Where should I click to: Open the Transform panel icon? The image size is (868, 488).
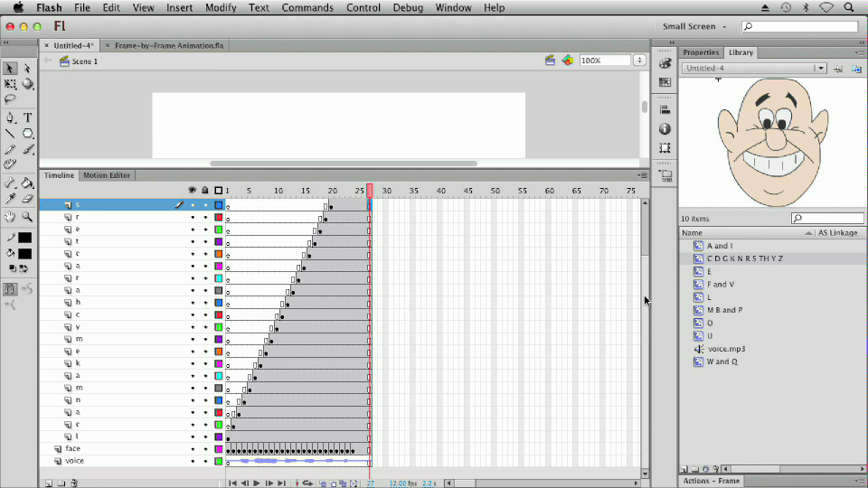pyautogui.click(x=665, y=147)
